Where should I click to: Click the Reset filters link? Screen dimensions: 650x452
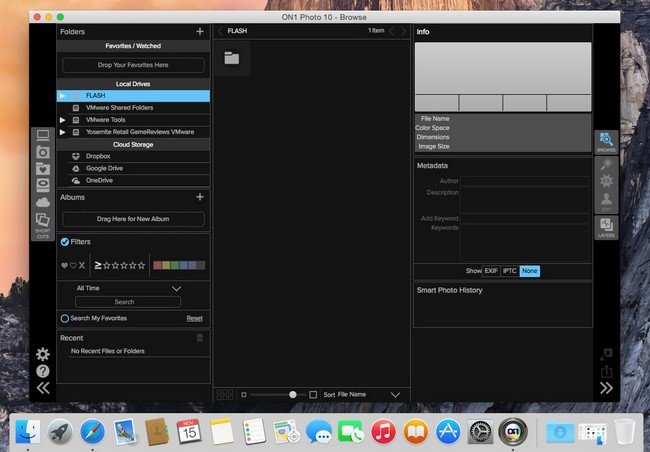click(x=194, y=318)
